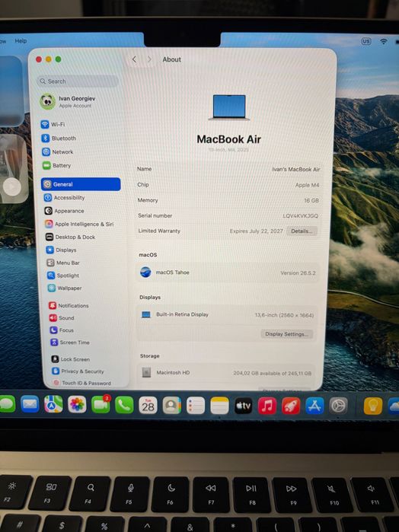
Task: Open Wallpaper settings
Action: tap(65, 288)
